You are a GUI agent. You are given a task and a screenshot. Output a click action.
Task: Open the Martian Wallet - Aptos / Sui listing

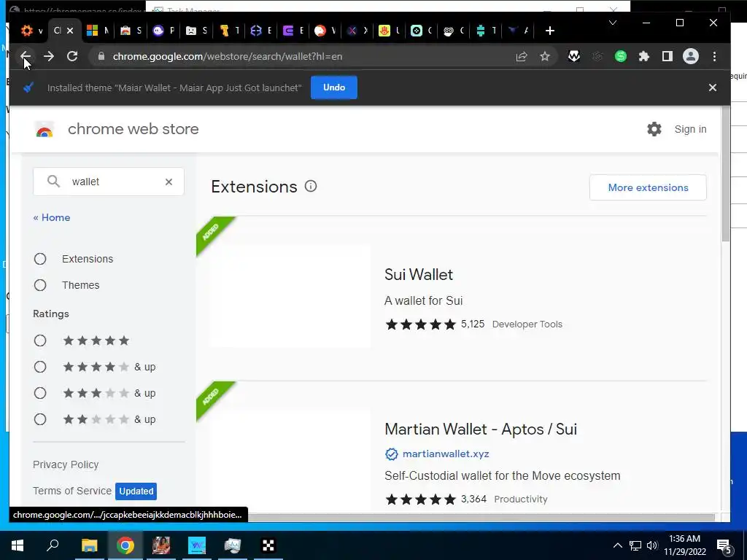(x=481, y=429)
